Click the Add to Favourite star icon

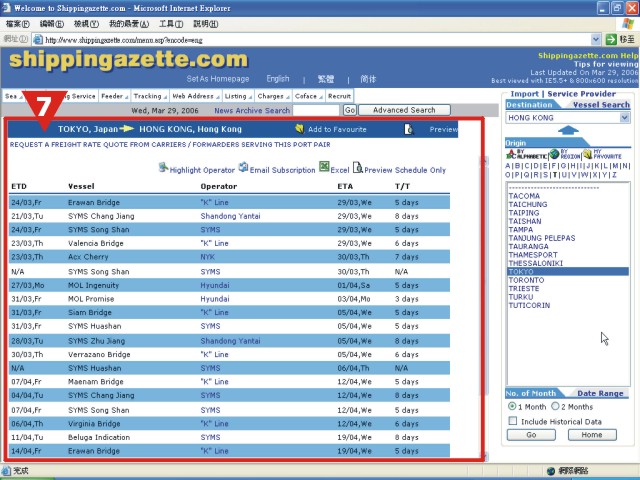(300, 129)
